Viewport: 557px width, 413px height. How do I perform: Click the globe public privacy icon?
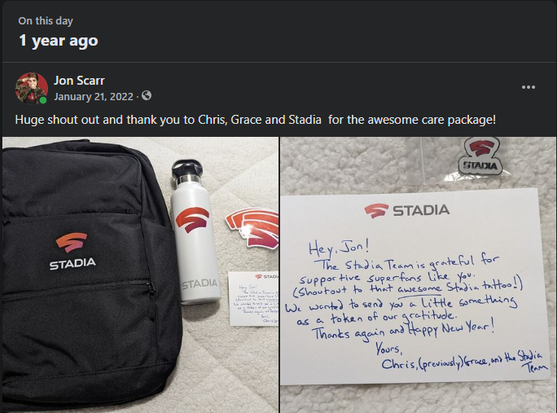[x=146, y=96]
